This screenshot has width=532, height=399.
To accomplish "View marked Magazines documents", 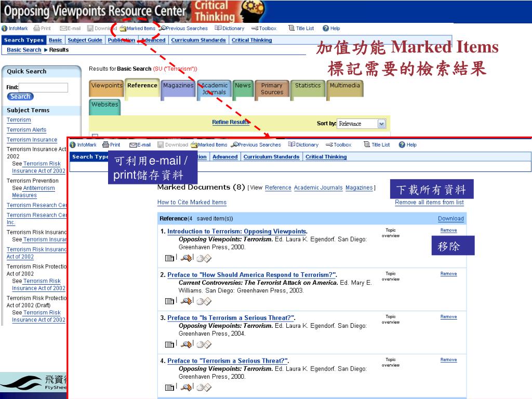I will click(359, 188).
